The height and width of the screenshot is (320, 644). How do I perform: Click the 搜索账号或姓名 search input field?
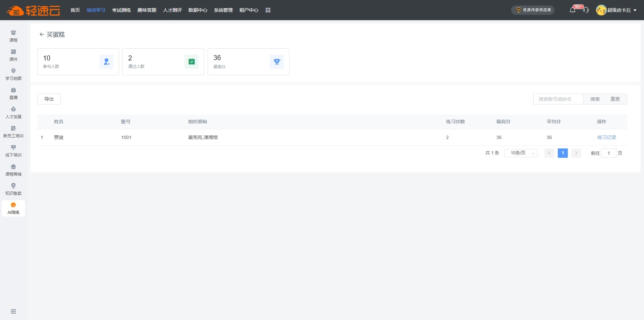(x=558, y=99)
